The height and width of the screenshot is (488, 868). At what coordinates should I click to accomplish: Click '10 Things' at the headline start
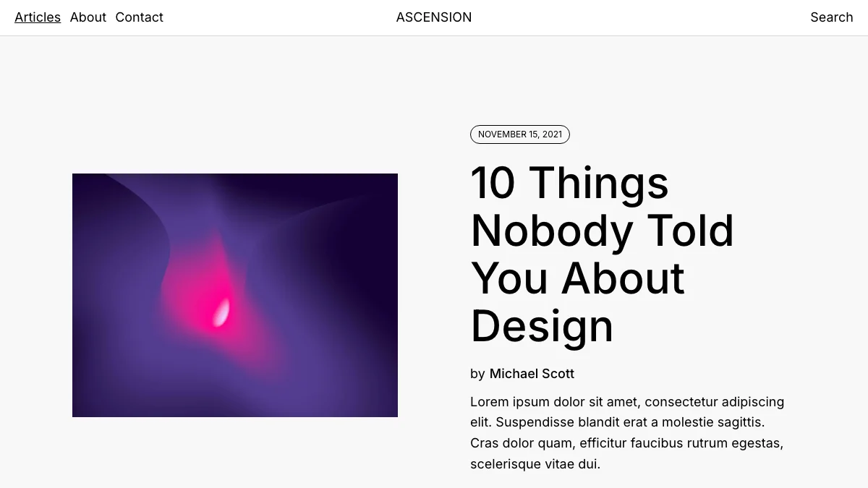click(570, 182)
